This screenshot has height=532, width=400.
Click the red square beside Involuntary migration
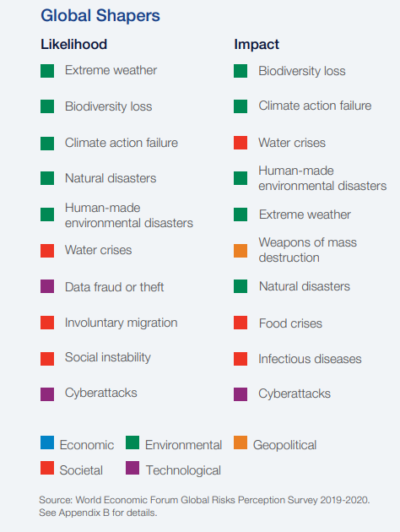(x=47, y=323)
